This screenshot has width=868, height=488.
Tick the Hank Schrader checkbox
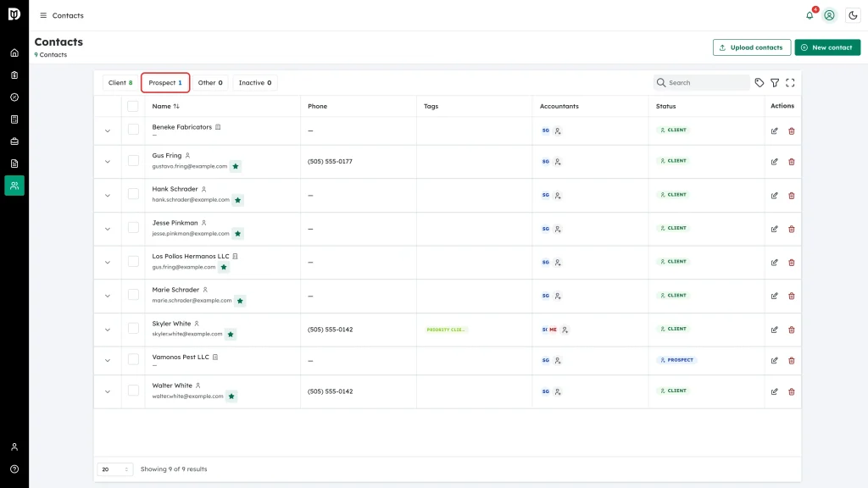(x=133, y=194)
